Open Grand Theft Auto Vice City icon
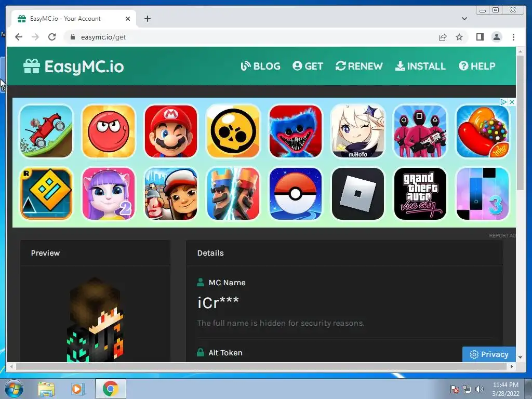The height and width of the screenshot is (399, 532). [x=420, y=194]
